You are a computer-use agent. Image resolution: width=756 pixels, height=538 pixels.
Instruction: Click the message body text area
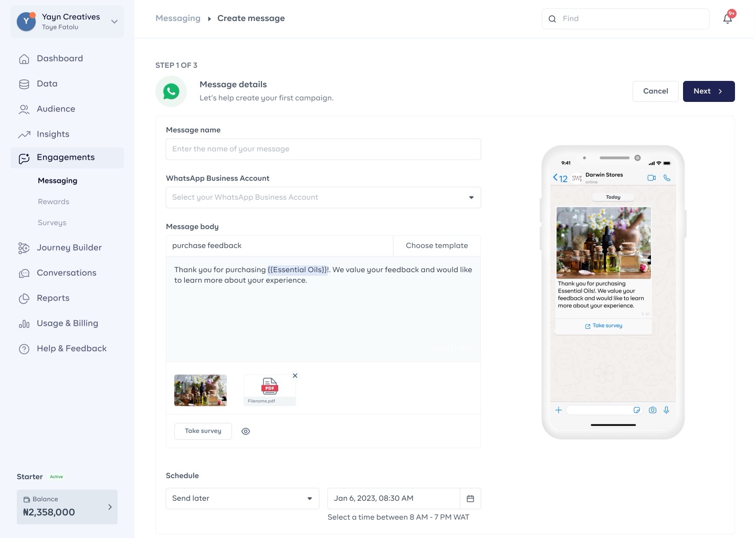click(x=323, y=309)
